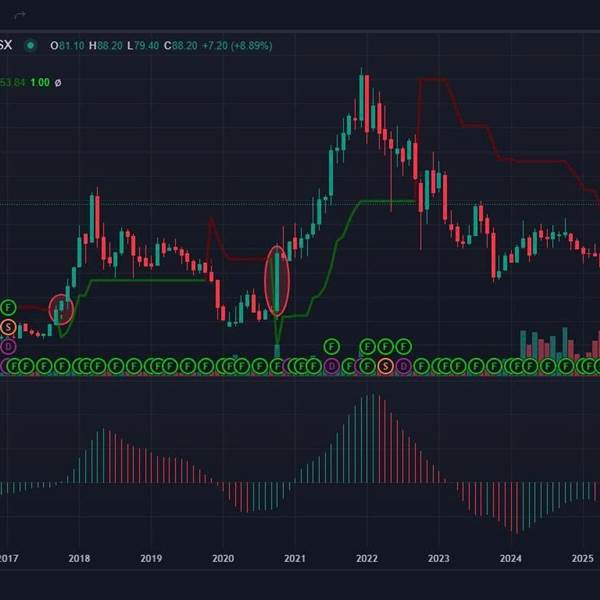Image resolution: width=600 pixels, height=600 pixels.
Task: Click the tallest histogram bar near 2022
Action: pos(373,438)
